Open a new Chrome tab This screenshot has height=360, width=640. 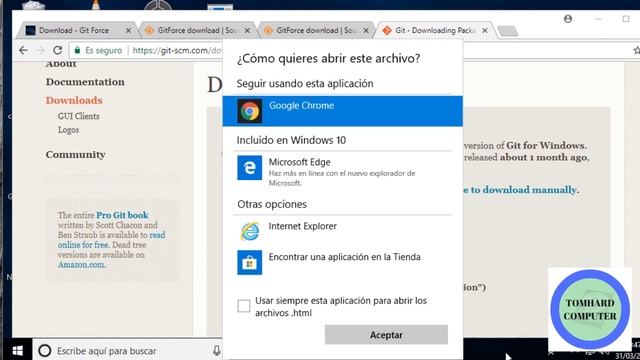pos(508,31)
